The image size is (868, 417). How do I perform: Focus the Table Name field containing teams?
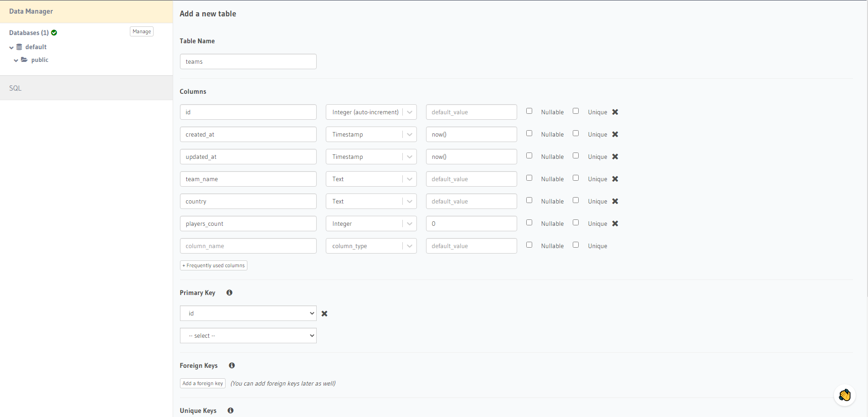tap(248, 61)
